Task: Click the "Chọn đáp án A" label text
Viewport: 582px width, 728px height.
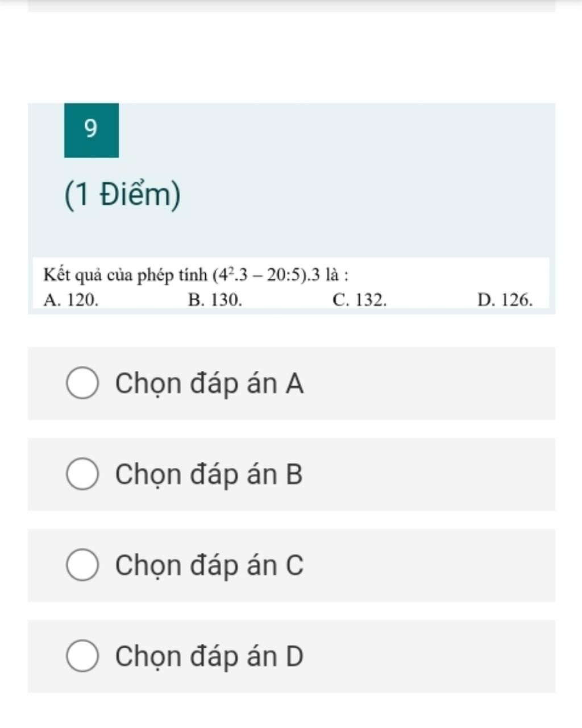Action: tap(209, 383)
